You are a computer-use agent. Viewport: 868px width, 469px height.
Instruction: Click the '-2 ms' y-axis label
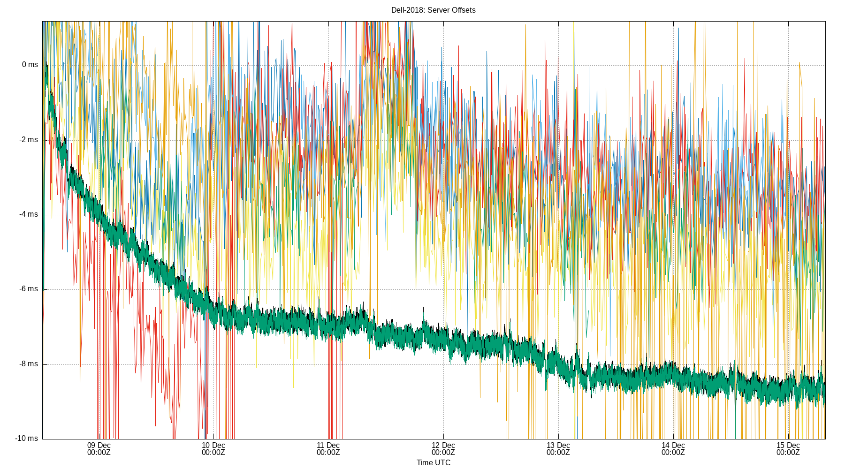27,139
